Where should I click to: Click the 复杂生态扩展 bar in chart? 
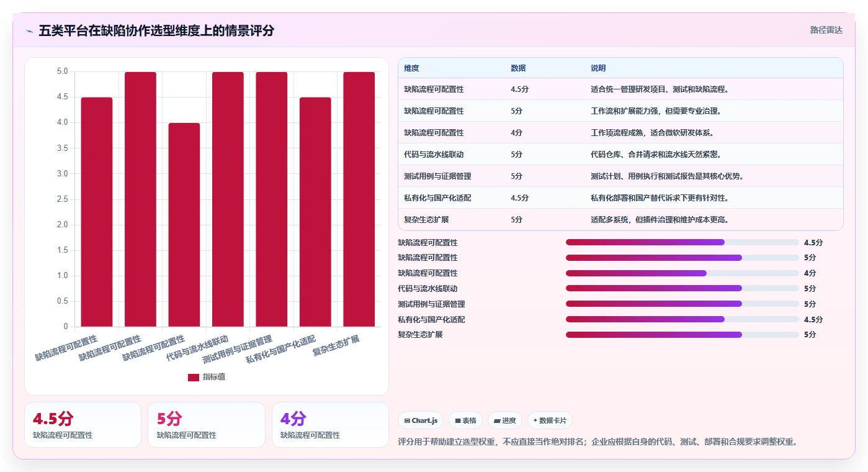point(359,199)
